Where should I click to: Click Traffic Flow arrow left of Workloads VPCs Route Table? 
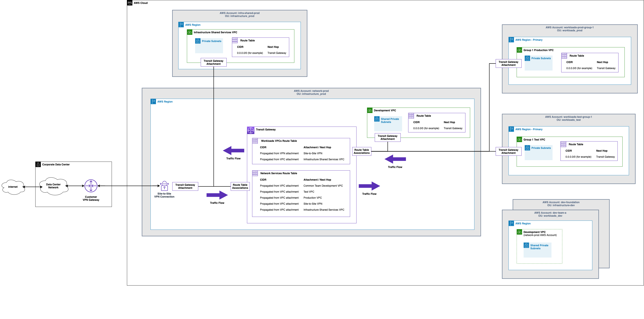[x=233, y=151]
